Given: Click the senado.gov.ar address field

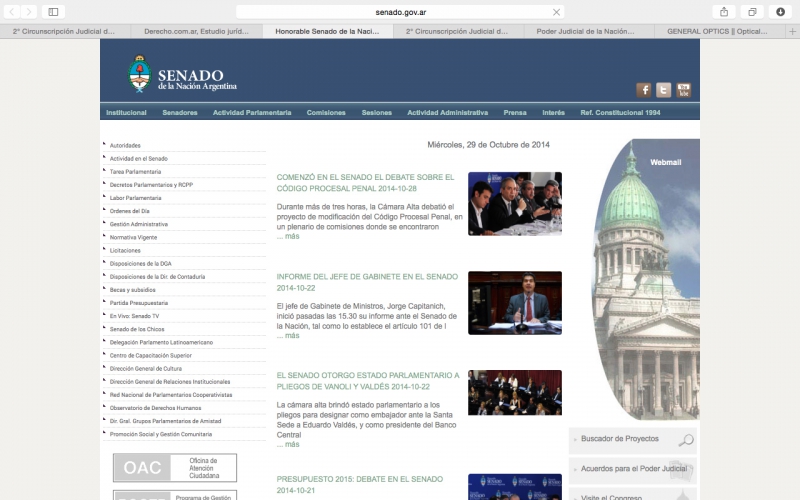Looking at the screenshot, I should [x=401, y=12].
